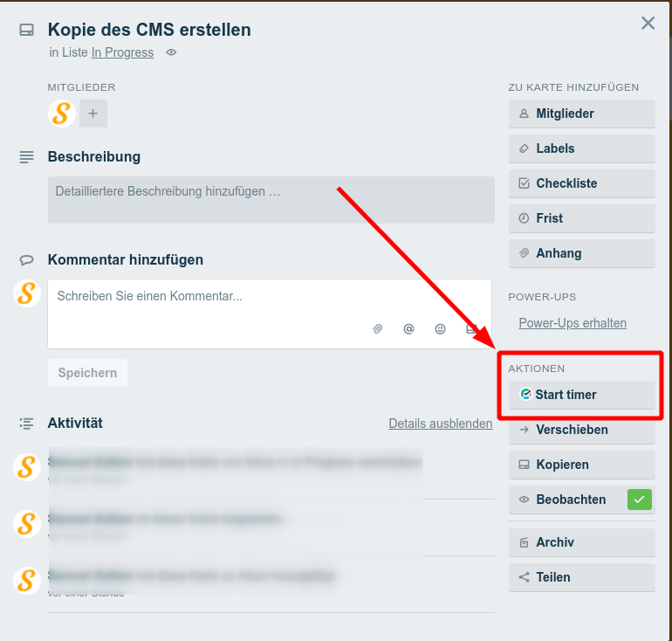The image size is (672, 641).
Task: Click the first activity entry avatar
Action: coord(27,467)
